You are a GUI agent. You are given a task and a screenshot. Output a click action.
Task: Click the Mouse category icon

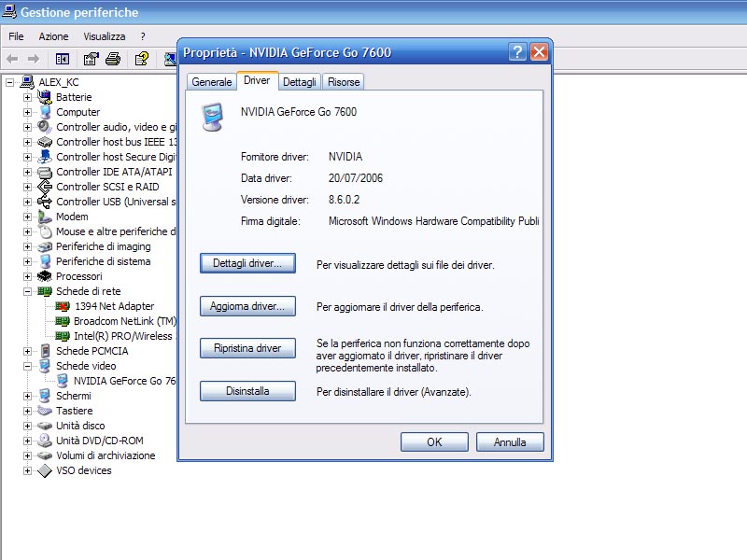[x=45, y=231]
